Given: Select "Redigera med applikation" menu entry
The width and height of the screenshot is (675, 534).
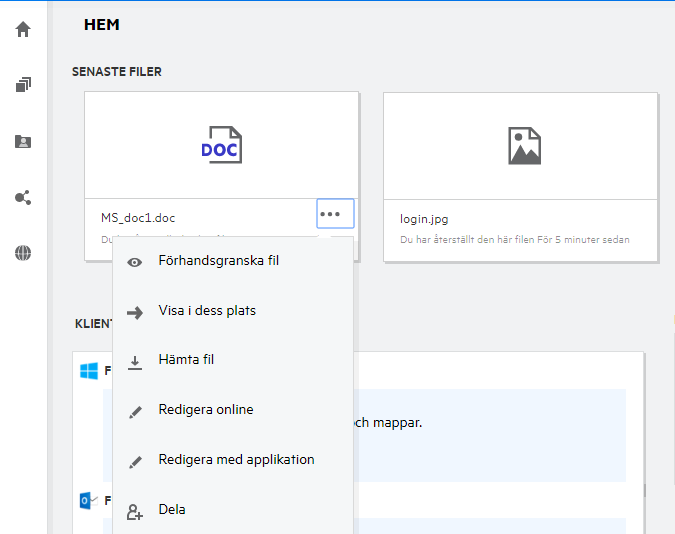Looking at the screenshot, I should click(x=236, y=460).
